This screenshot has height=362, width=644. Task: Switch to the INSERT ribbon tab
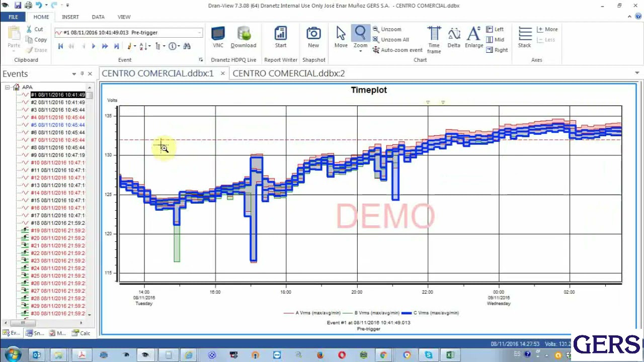(x=70, y=17)
